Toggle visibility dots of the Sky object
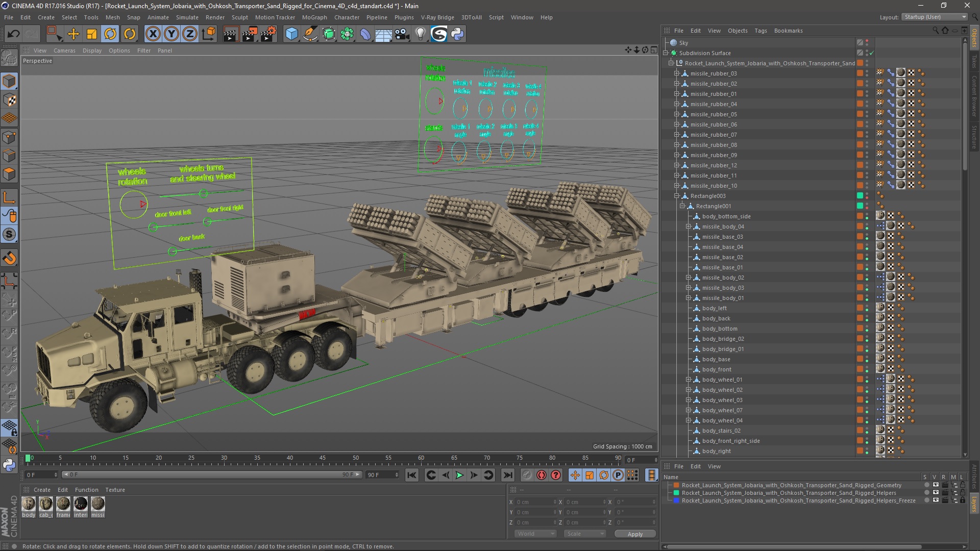Image resolution: width=980 pixels, height=551 pixels. (x=867, y=43)
